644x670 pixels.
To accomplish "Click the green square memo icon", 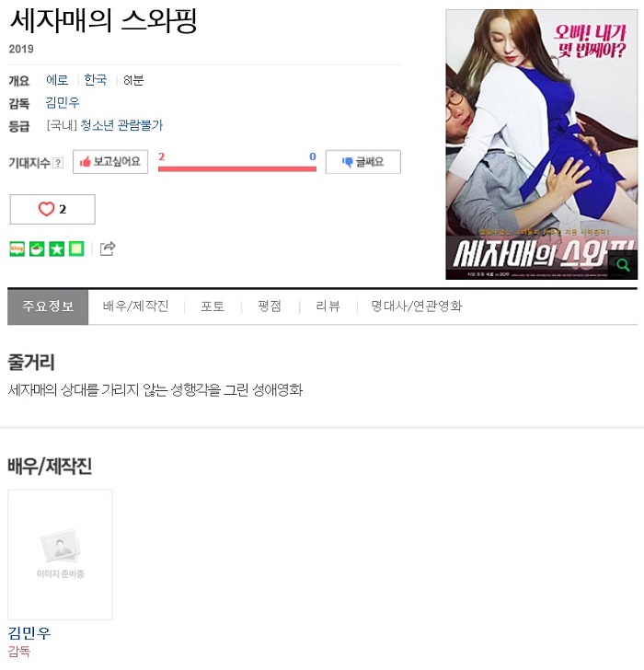I will [76, 248].
